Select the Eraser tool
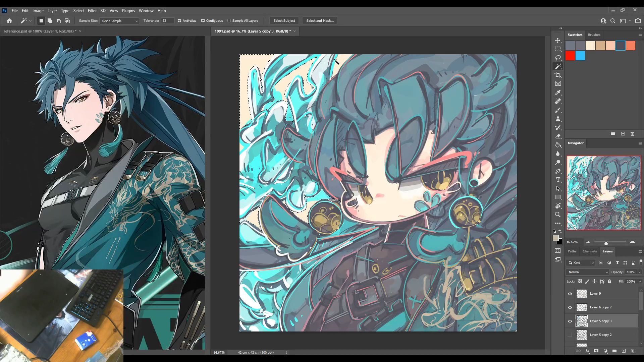 [558, 136]
